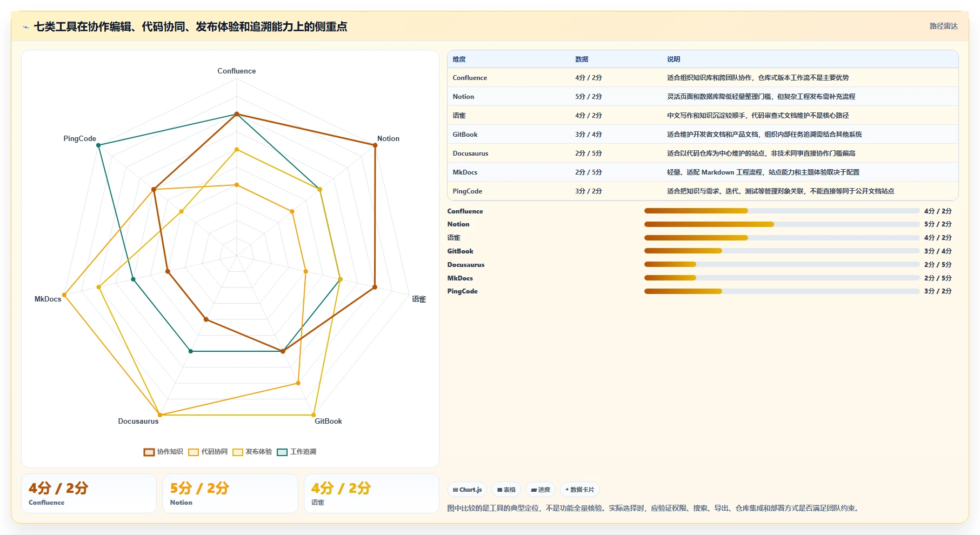Click the title 七类工具在协作编辑 heading
The width and height of the screenshot is (980, 535).
[190, 26]
